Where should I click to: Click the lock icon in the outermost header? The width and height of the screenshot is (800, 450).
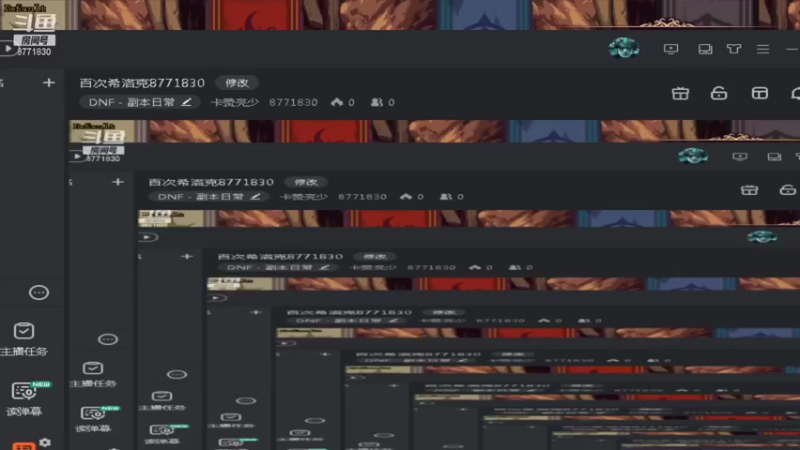tap(719, 93)
